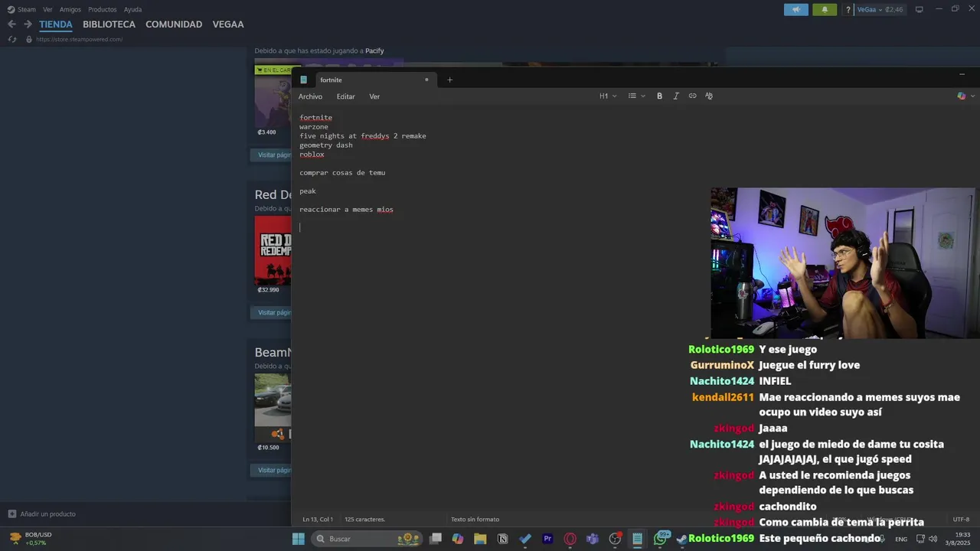Open the Copilot icon in Notepad
Screen dimensions: 980x551
962,96
